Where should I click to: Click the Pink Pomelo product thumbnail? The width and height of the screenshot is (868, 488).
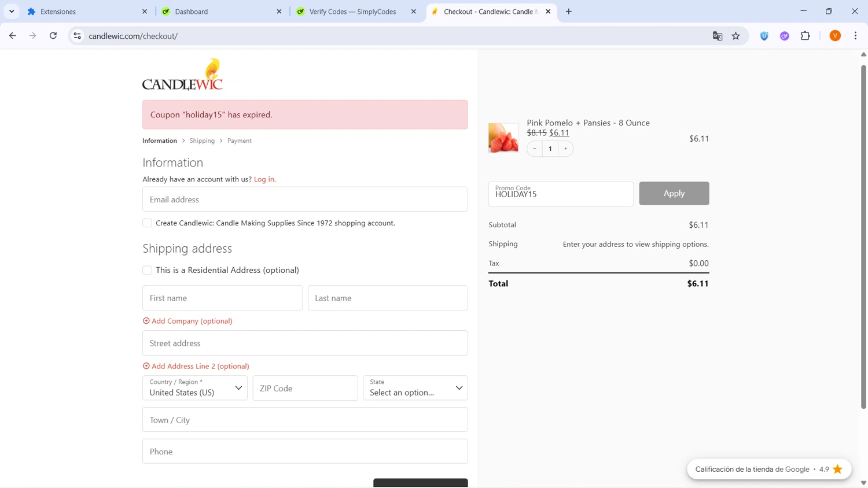[x=503, y=138]
